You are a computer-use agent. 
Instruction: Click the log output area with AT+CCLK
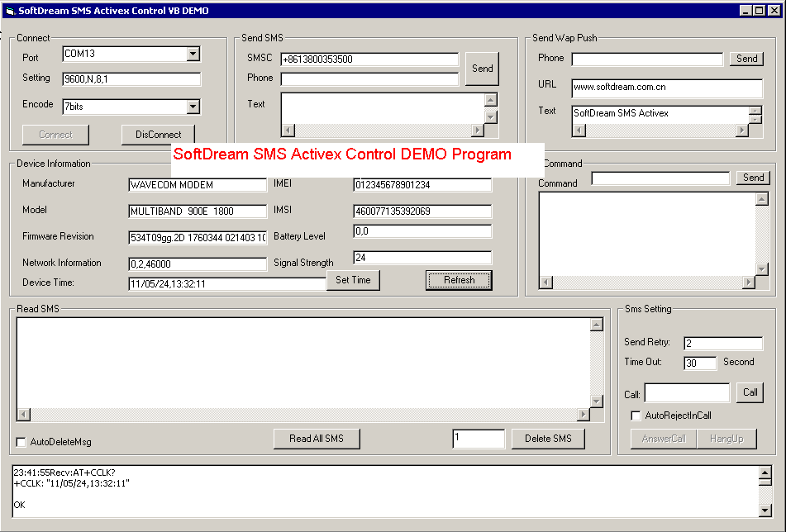(x=385, y=491)
